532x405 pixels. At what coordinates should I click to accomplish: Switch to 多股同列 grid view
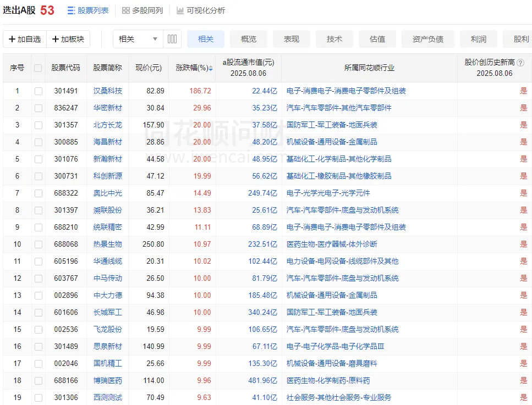pyautogui.click(x=142, y=10)
